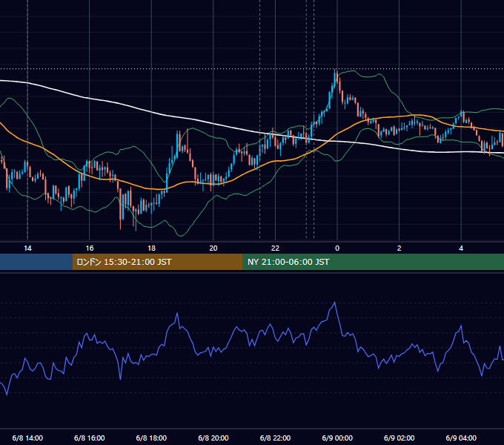Click the blue session band before London

click(x=36, y=262)
